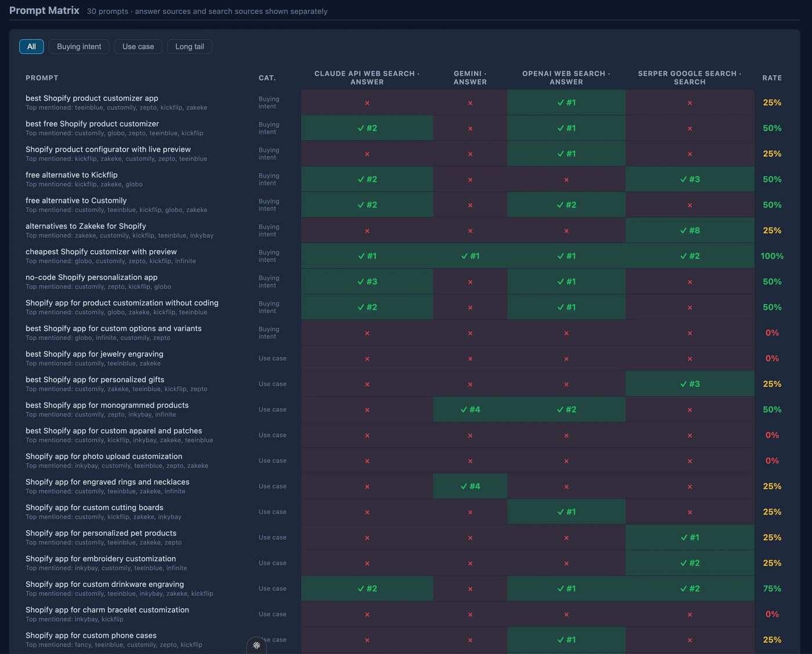812x654 pixels.
Task: Open 'best Shopify app for jewelry engraving' prompt
Action: [x=95, y=354]
